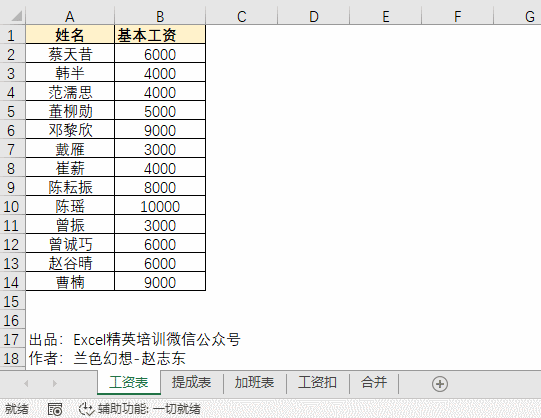Select the cell with value 10000

(x=160, y=206)
